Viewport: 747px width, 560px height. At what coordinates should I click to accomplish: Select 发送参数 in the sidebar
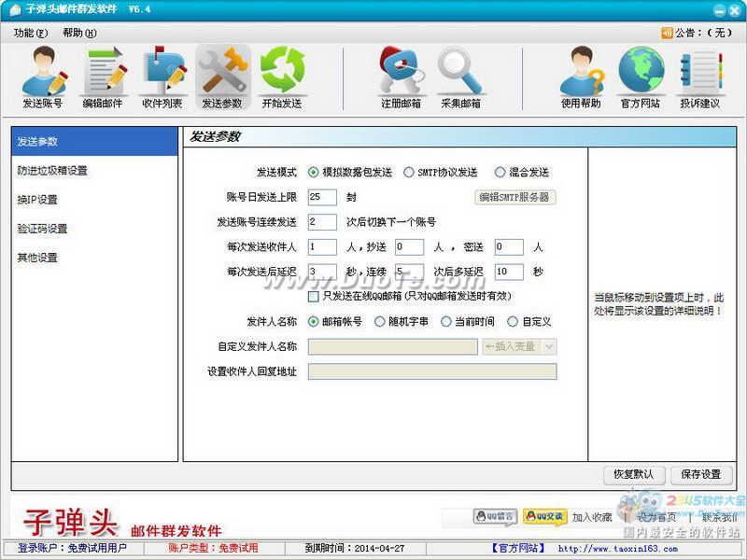(x=94, y=142)
